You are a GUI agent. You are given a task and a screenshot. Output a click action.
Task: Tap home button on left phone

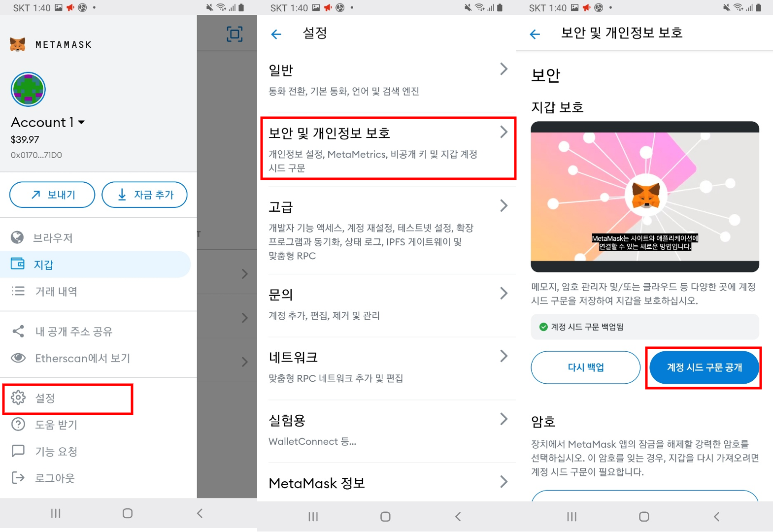point(128,513)
